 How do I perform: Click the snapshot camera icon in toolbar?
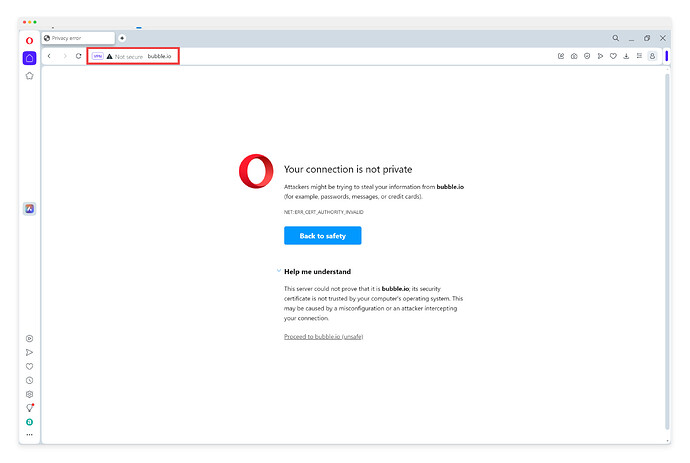574,56
